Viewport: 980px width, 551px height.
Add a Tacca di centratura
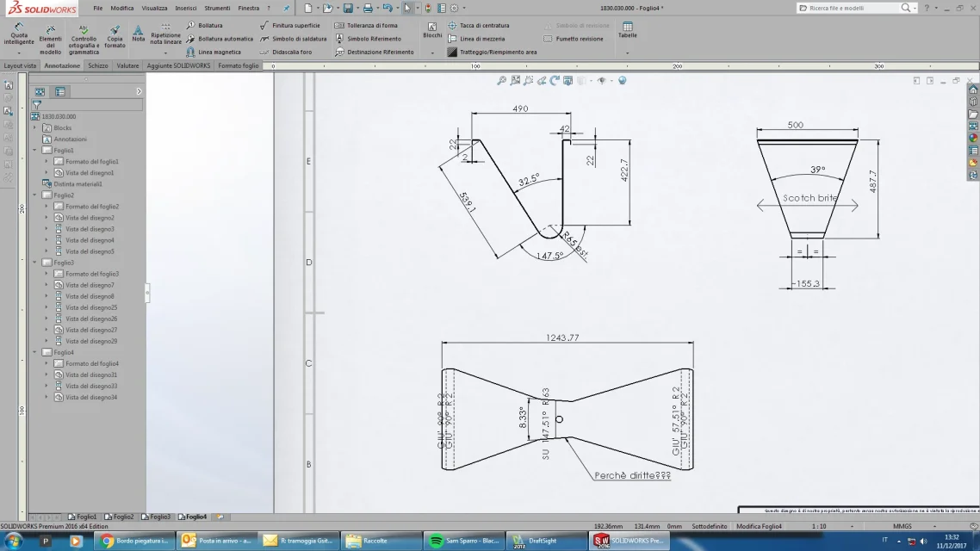pos(478,26)
